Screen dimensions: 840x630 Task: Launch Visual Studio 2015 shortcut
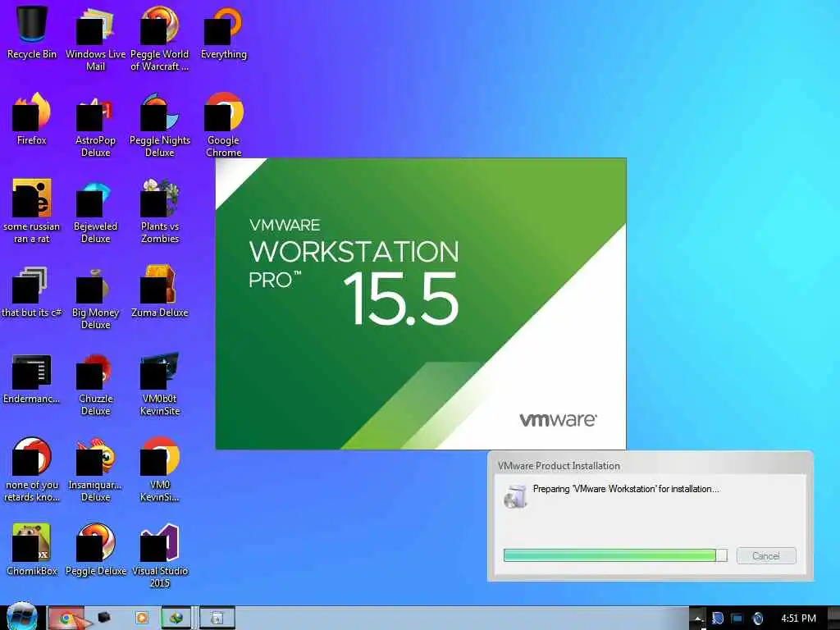pyautogui.click(x=160, y=556)
